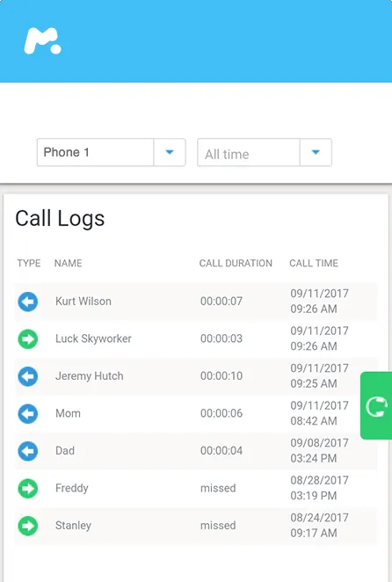
Task: Expand the All time dropdown arrow
Action: point(316,152)
